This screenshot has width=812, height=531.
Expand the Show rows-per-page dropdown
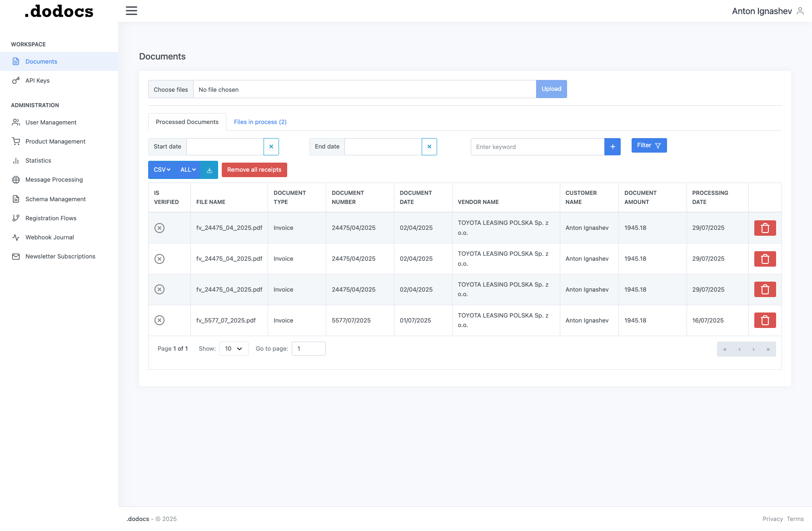[x=234, y=349]
